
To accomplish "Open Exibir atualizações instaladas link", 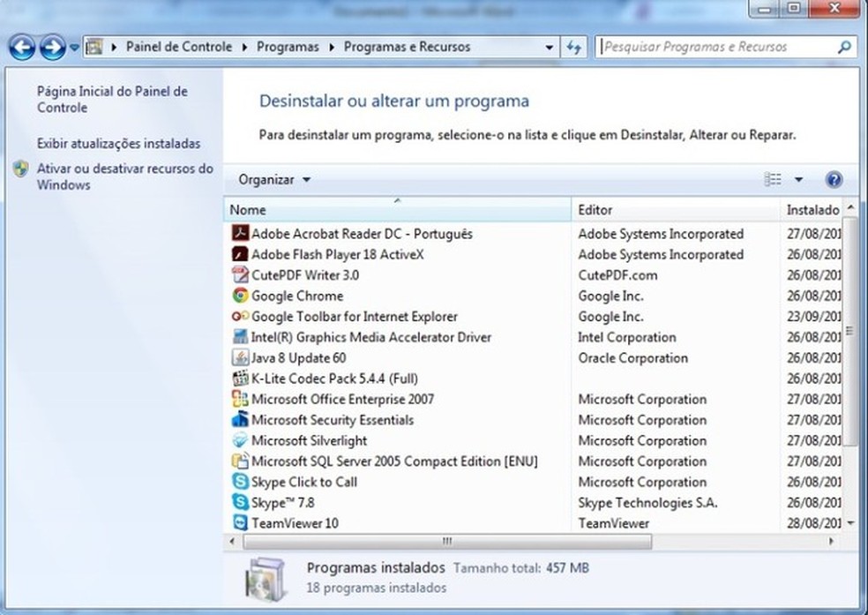I will click(x=118, y=143).
